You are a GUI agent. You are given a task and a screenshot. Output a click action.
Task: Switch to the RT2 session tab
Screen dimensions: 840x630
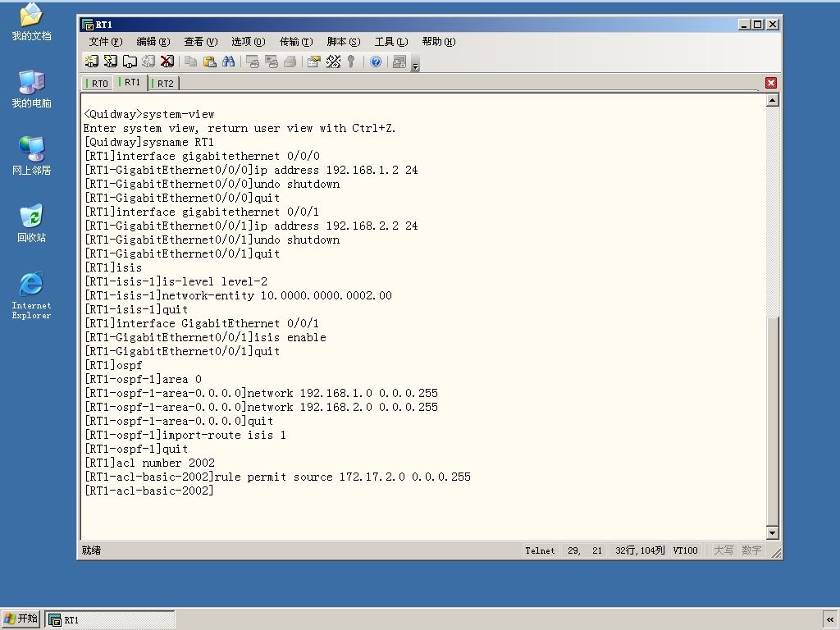[x=163, y=84]
